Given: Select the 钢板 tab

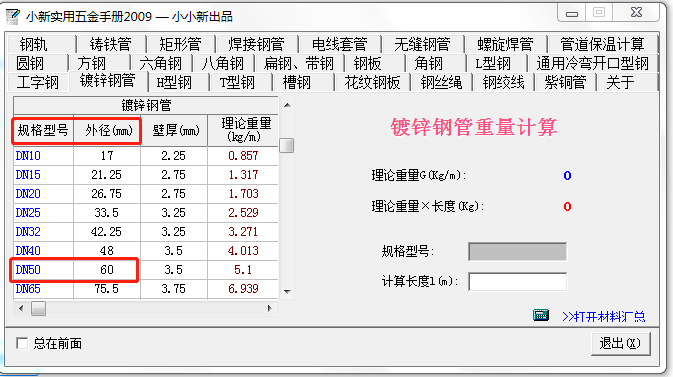Looking at the screenshot, I should (x=375, y=64).
